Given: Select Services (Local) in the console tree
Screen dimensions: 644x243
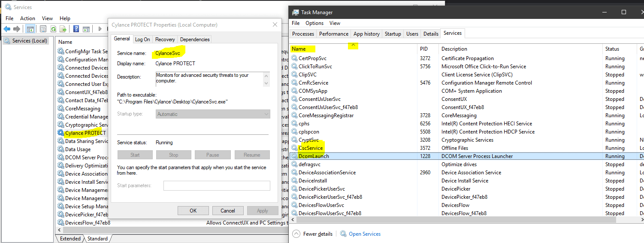Looking at the screenshot, I should pos(29,41).
